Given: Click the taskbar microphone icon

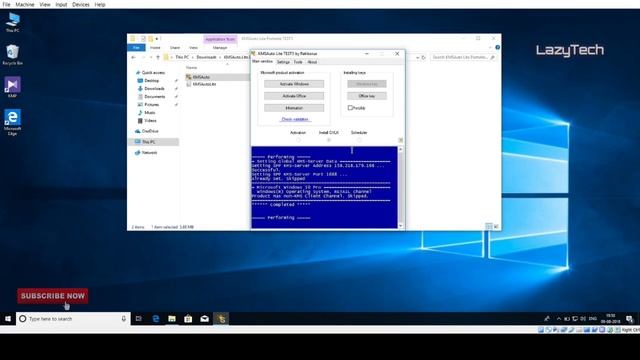Looking at the screenshot, I should coord(124,319).
